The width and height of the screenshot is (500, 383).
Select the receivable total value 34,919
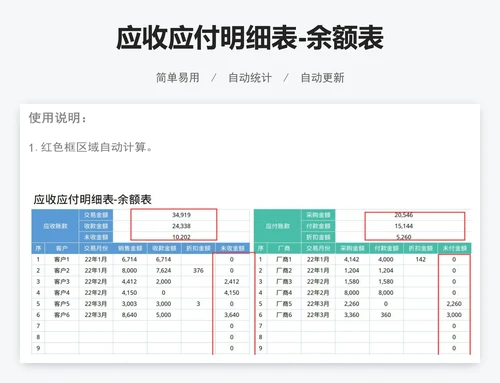(181, 215)
